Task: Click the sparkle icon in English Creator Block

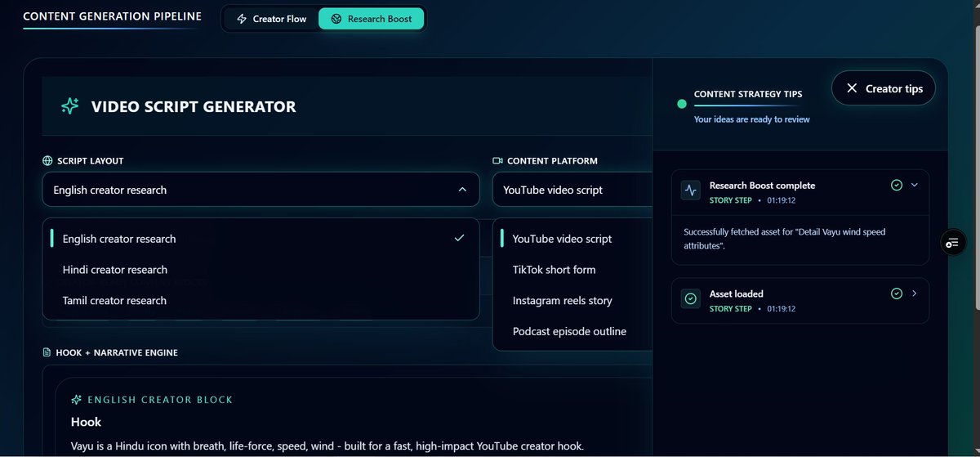Action: 77,400
